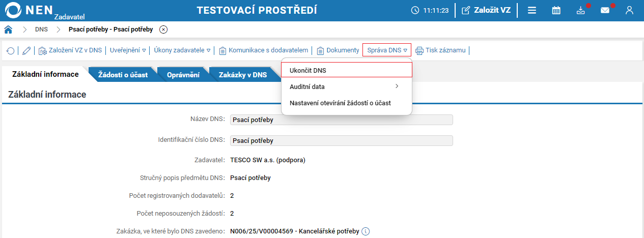Open the hamburger menu icon
The width and height of the screenshot is (644, 238).
point(532,10)
